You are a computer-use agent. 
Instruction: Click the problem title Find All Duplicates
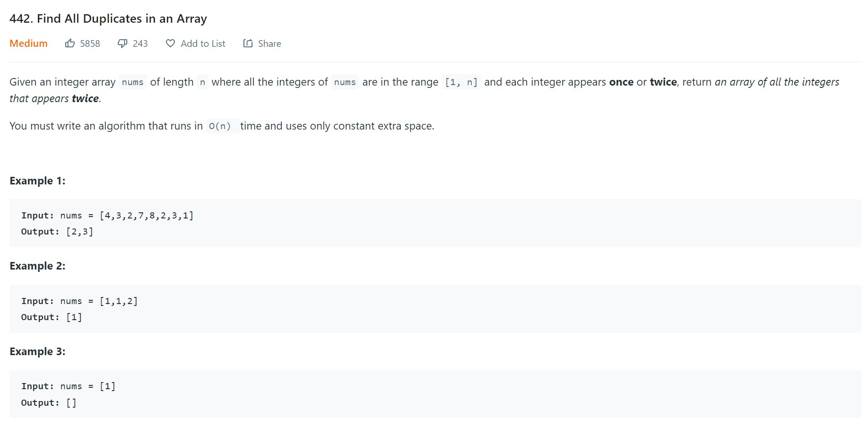pos(108,19)
